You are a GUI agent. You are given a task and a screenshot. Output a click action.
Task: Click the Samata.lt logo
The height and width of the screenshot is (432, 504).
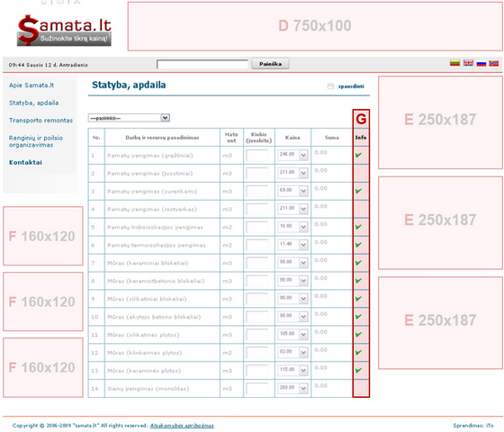(64, 30)
